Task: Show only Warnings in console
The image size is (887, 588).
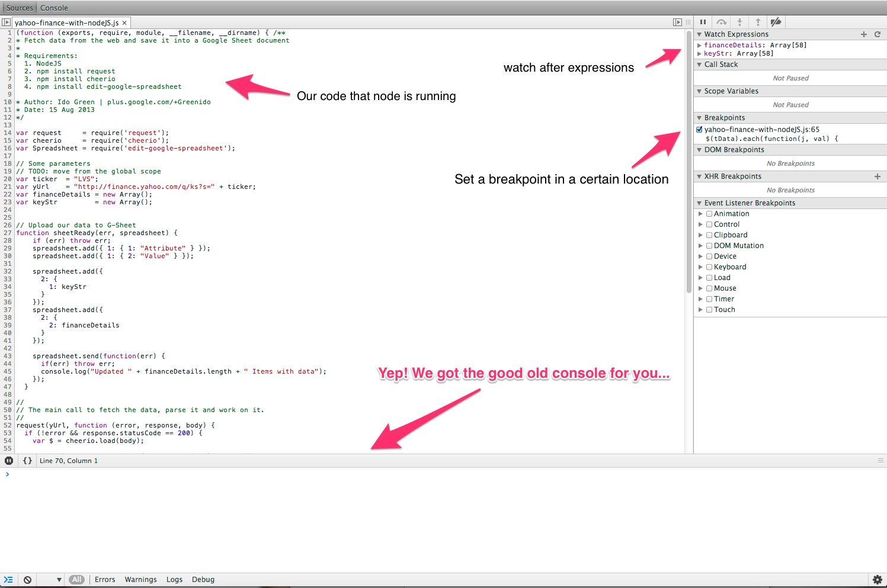Action: coord(140,580)
